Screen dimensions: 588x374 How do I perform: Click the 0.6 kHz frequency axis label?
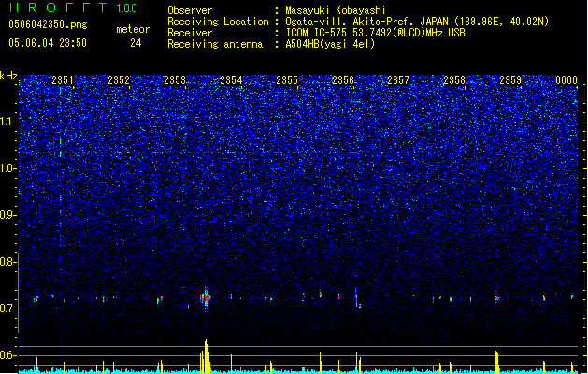8,355
